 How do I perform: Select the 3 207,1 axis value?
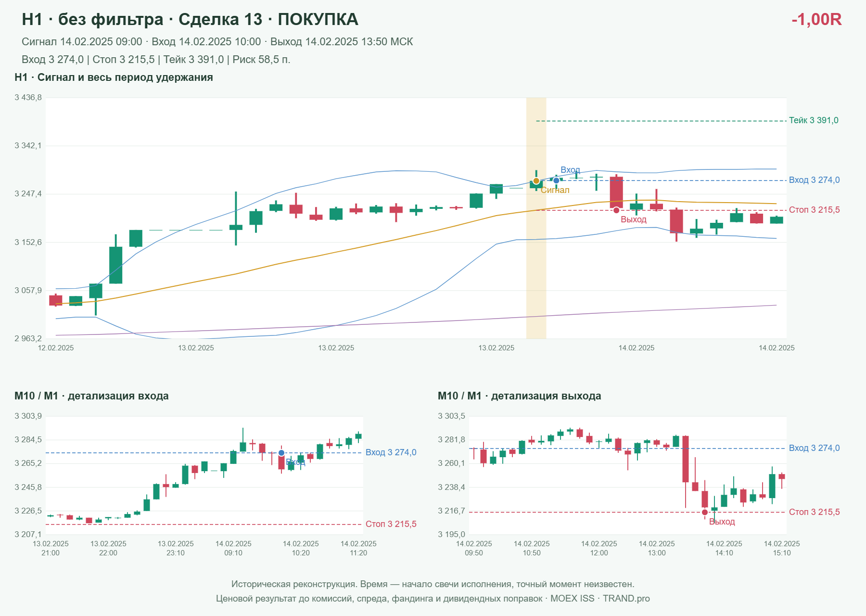pos(28,534)
